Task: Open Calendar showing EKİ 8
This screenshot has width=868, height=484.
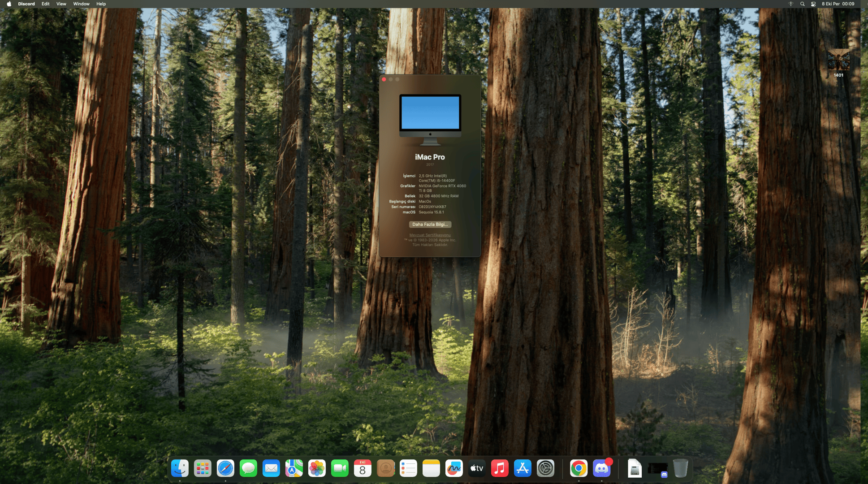Action: pos(363,468)
